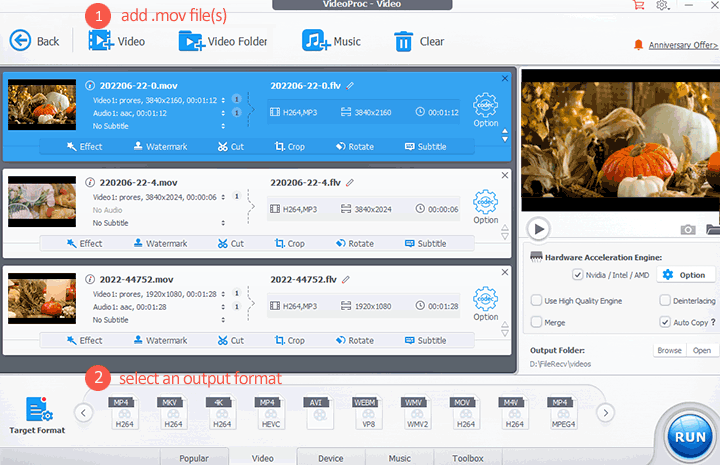This screenshot has height=465, width=720.
Task: Open hardware acceleration Option button
Action: tap(686, 275)
